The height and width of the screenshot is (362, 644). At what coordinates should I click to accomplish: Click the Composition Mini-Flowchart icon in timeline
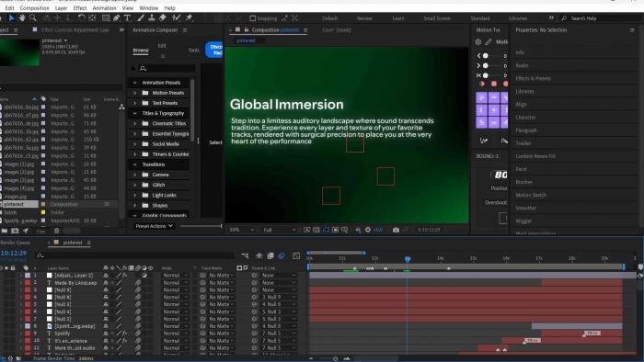pos(246,255)
